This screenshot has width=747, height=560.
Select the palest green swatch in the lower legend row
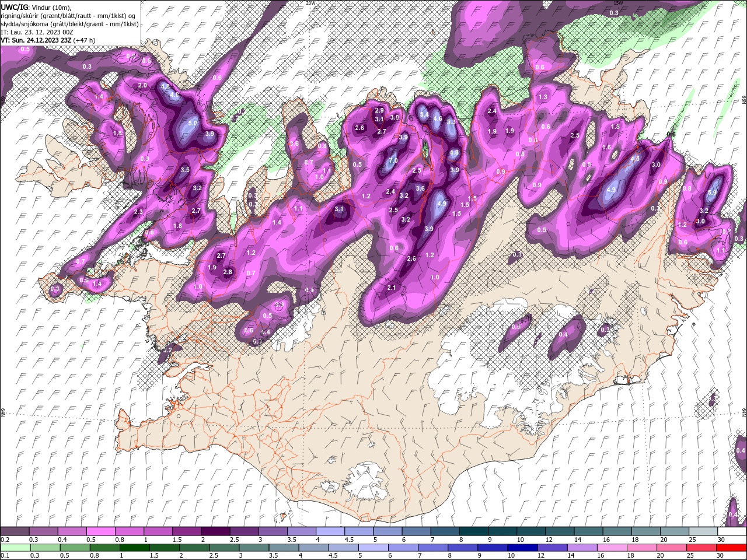15,548
